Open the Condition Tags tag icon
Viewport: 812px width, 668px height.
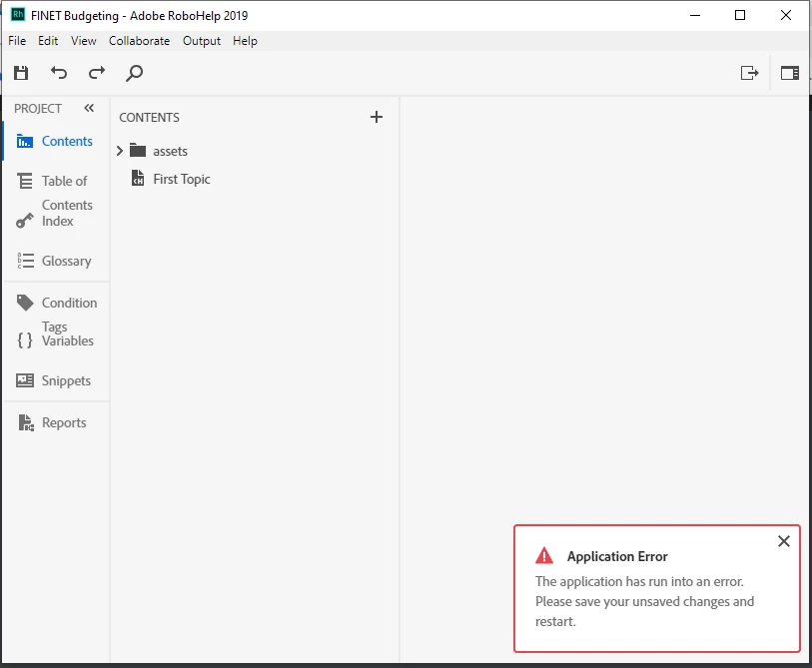(x=25, y=303)
